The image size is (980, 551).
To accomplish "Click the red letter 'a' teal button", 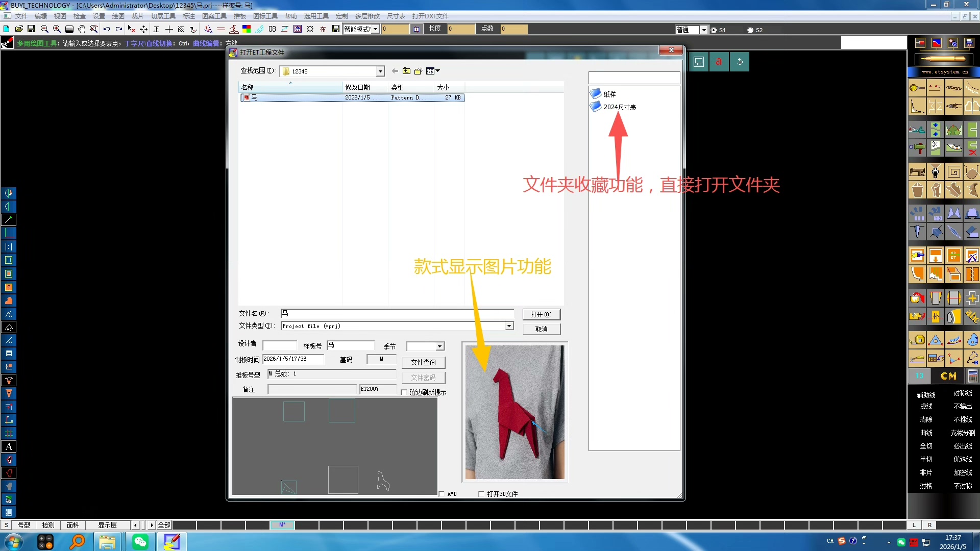I will coord(719,62).
